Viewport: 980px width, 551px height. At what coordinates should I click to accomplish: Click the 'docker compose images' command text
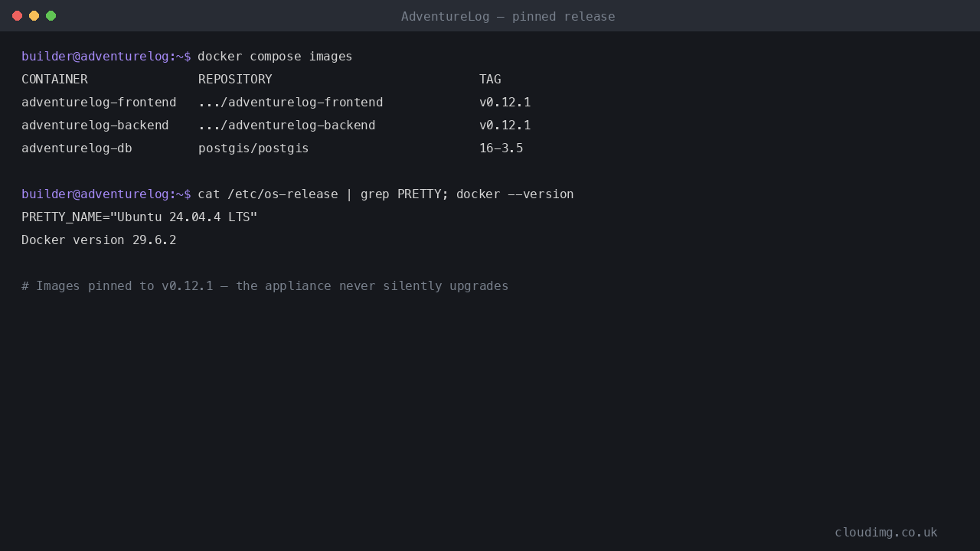pos(275,57)
